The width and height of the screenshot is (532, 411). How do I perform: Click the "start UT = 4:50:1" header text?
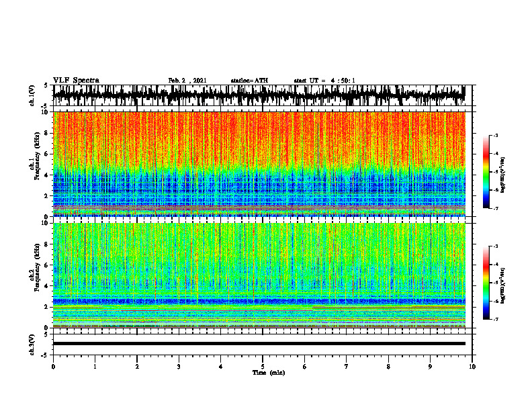coord(324,81)
